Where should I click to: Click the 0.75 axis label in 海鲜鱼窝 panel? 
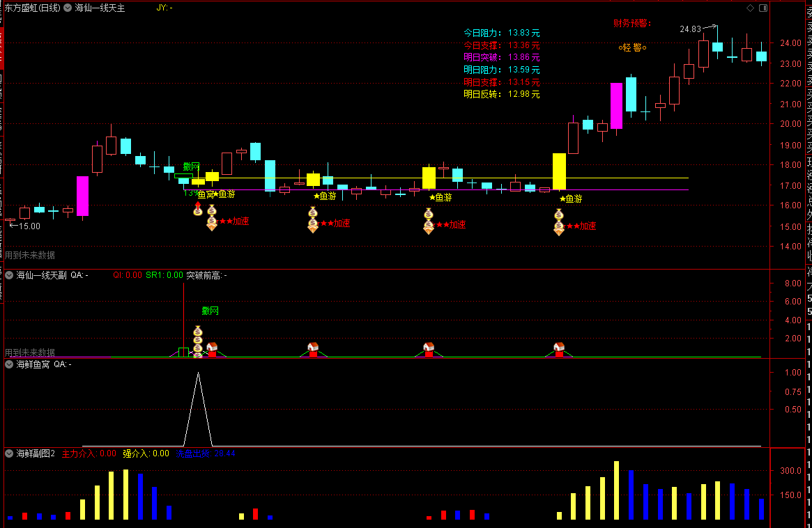click(793, 392)
